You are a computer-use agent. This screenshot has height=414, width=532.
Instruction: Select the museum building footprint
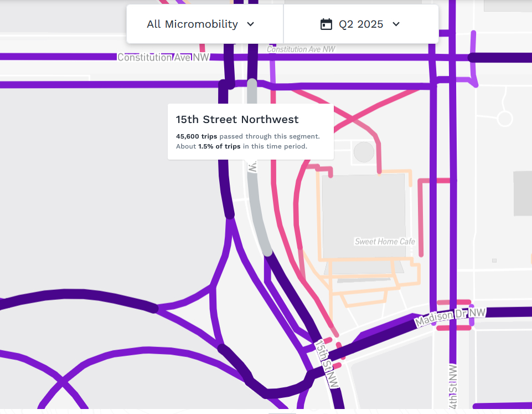(x=364, y=216)
